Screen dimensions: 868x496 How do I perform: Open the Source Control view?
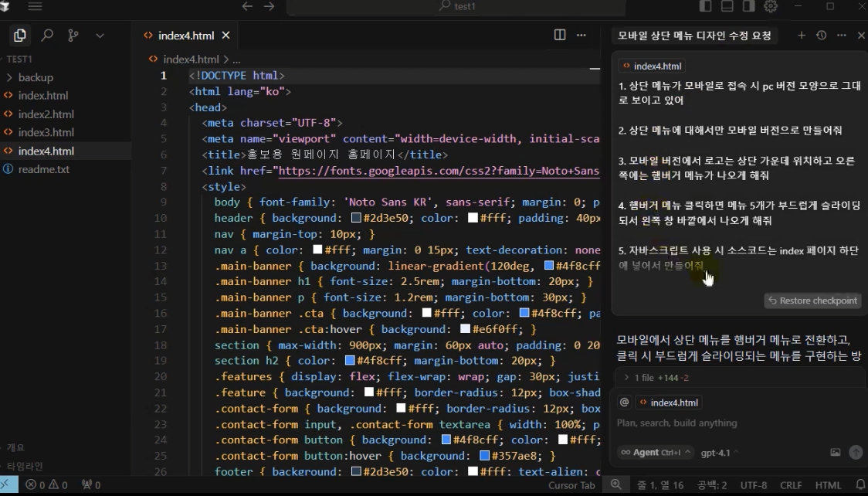click(73, 36)
